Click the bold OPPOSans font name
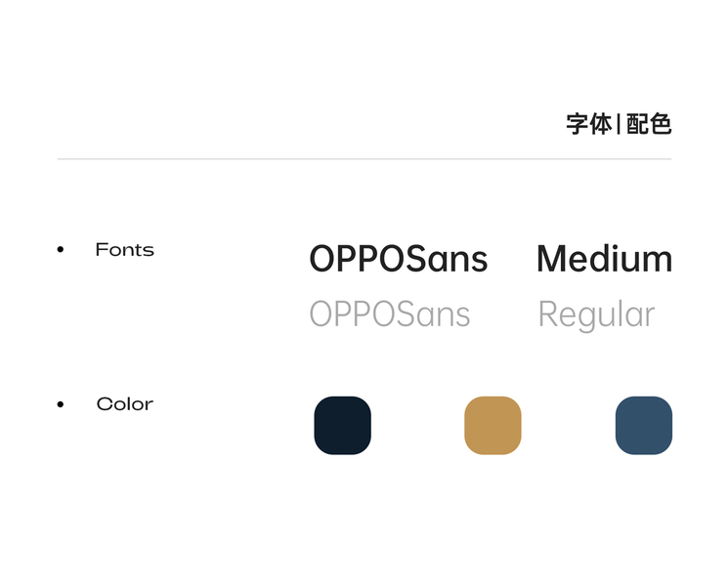 [x=399, y=259]
